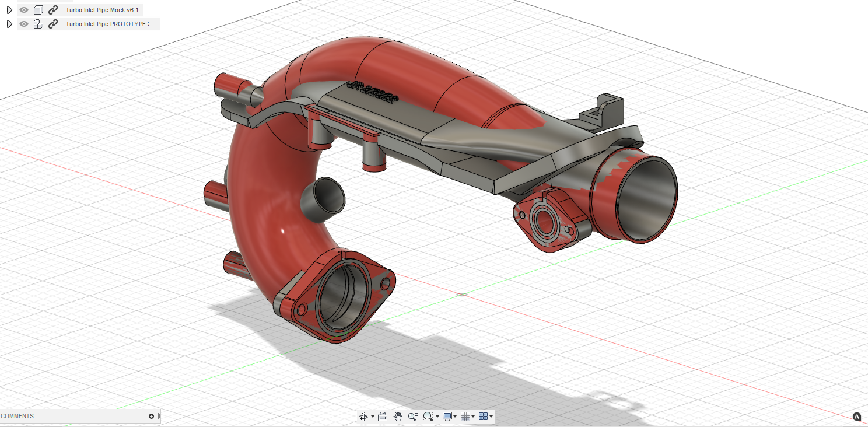Select the Orbit tool in navigation bar

click(363, 416)
